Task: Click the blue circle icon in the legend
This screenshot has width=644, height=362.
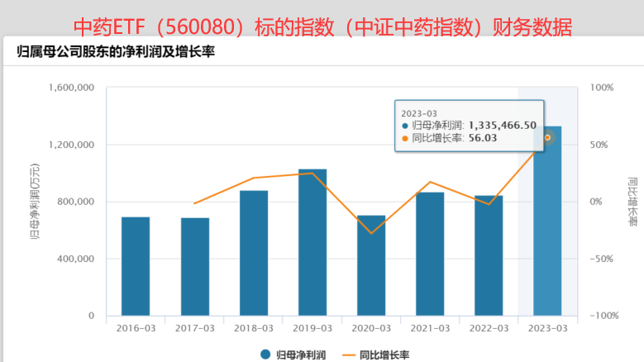Action: click(265, 354)
